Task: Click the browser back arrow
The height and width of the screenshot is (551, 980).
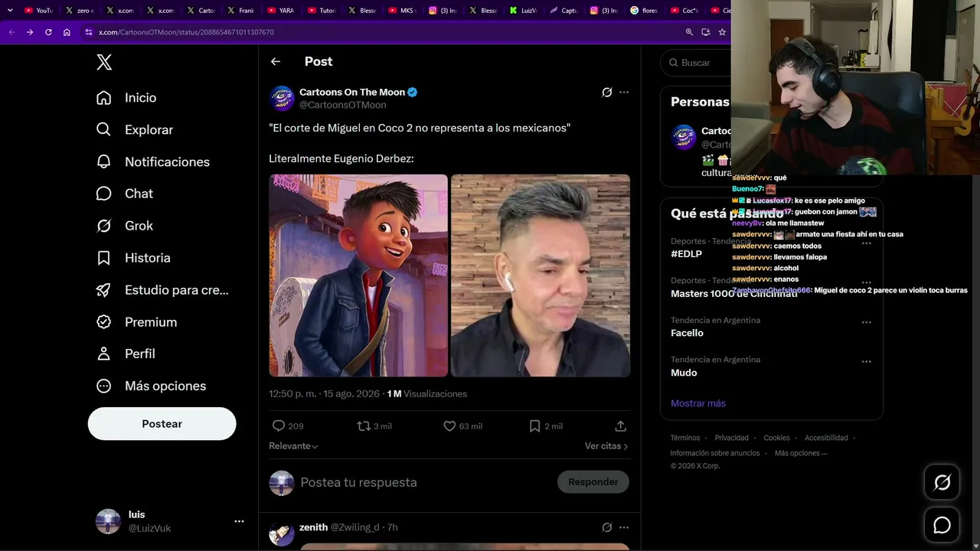Action: [11, 32]
